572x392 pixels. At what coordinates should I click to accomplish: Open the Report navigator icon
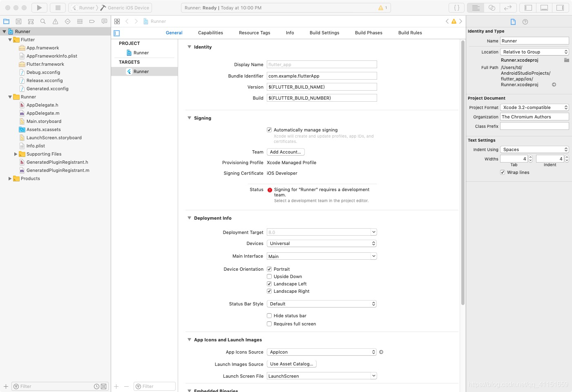(104, 21)
